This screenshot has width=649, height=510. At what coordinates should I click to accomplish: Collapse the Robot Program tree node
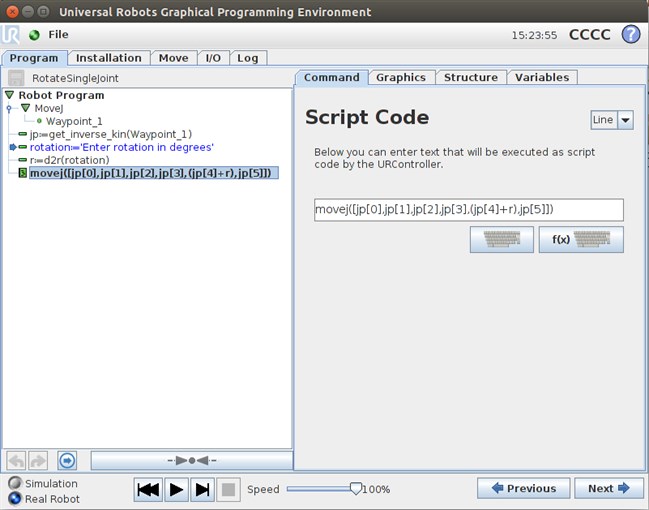tap(10, 95)
